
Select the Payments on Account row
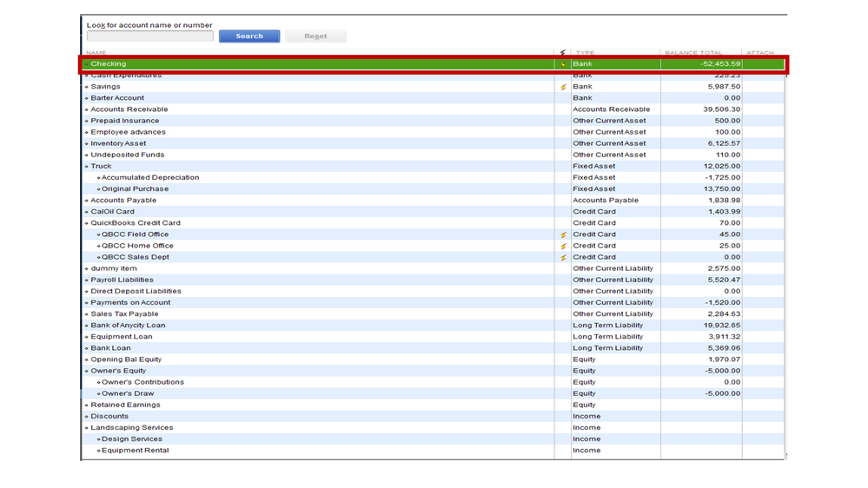(434, 303)
